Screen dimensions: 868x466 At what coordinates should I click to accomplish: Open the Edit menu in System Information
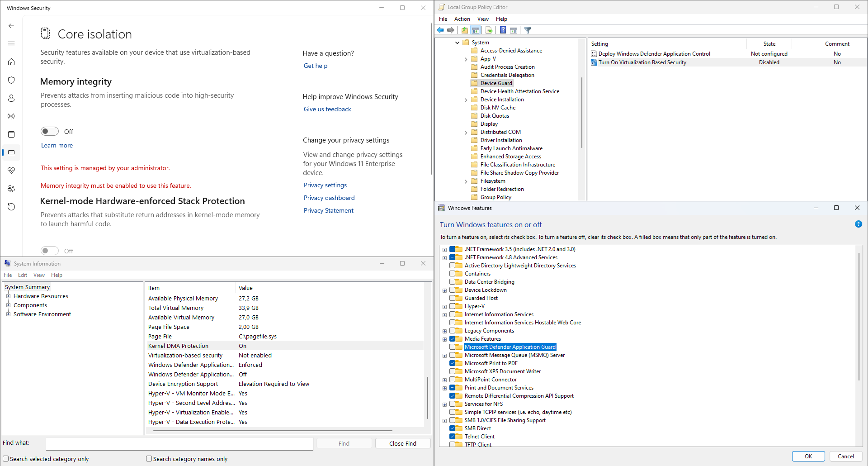(23, 275)
